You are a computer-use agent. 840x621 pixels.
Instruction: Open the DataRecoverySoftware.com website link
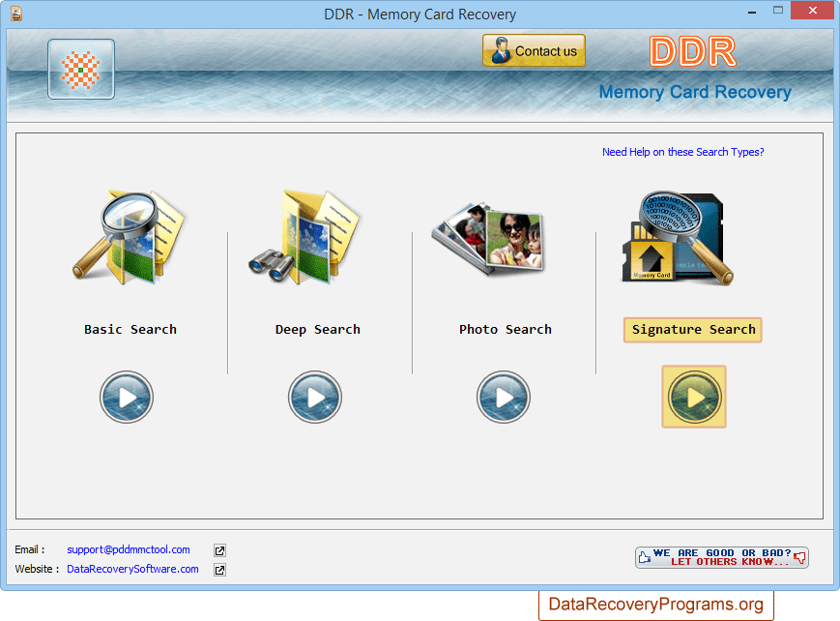point(132,569)
